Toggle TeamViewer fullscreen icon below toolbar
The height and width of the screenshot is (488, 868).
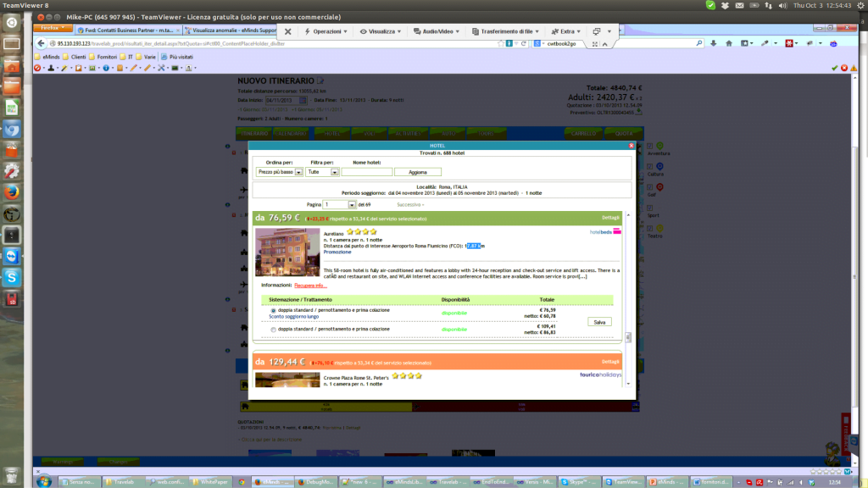pyautogui.click(x=595, y=44)
